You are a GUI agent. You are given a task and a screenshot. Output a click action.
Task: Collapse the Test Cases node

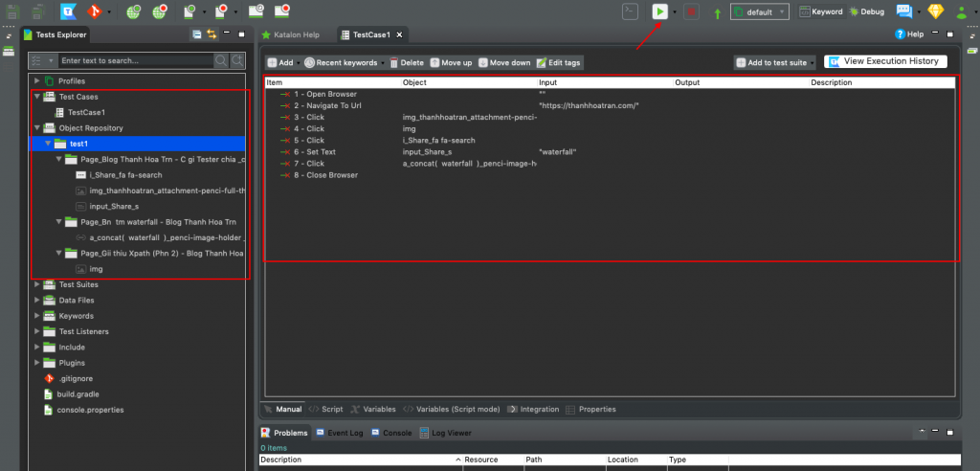pos(37,97)
